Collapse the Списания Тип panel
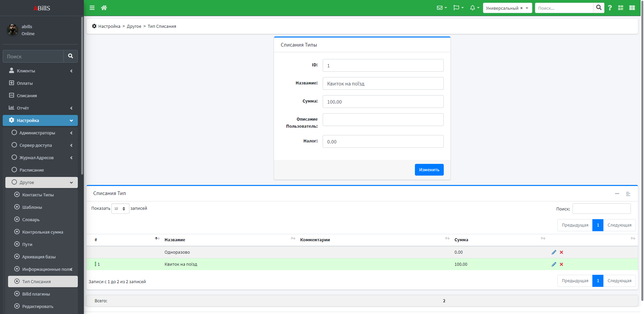This screenshot has width=644, height=314. (617, 194)
